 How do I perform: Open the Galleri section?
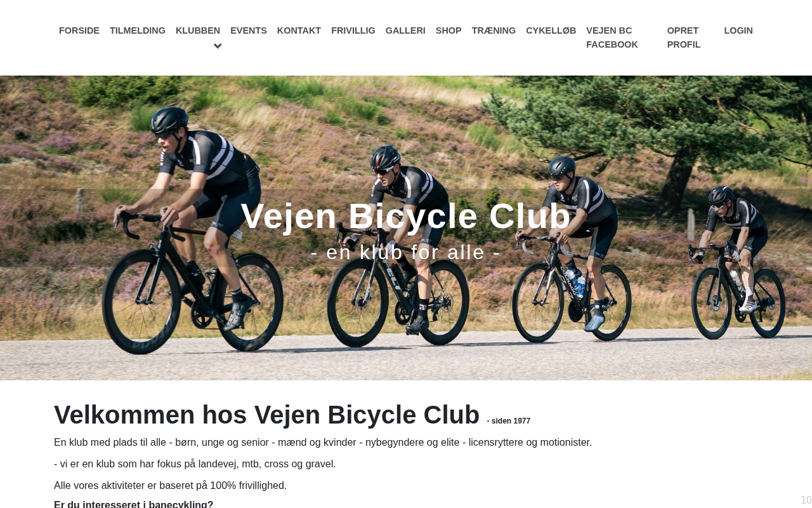point(405,30)
